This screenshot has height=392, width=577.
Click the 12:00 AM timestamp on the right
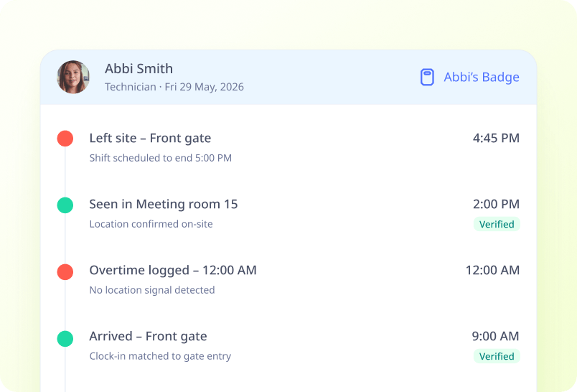(493, 270)
